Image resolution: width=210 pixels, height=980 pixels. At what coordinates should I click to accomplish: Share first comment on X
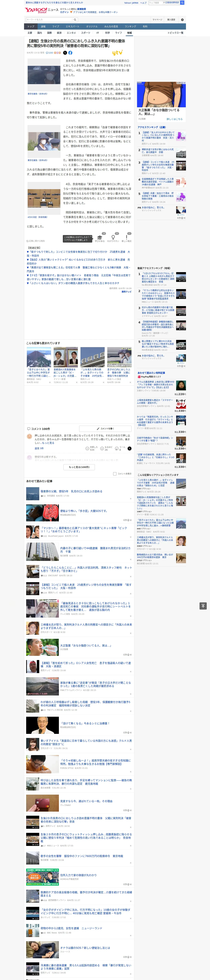pyautogui.click(x=129, y=448)
